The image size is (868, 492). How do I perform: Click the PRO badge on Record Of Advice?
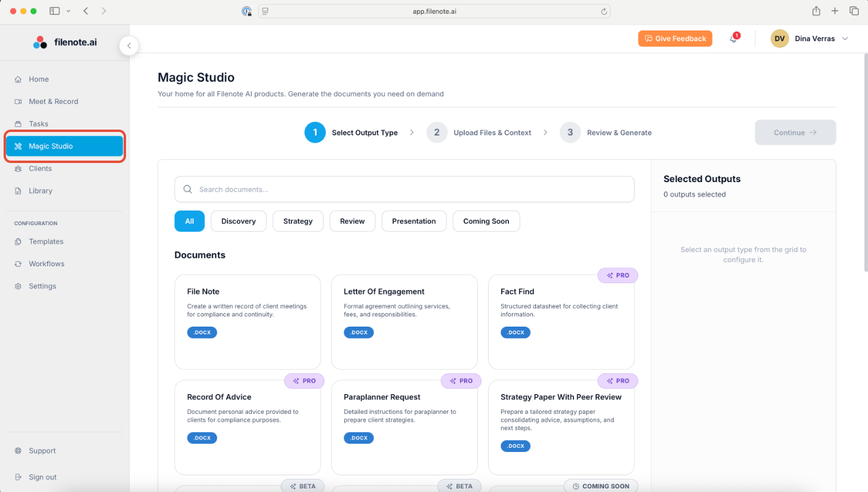coord(304,381)
